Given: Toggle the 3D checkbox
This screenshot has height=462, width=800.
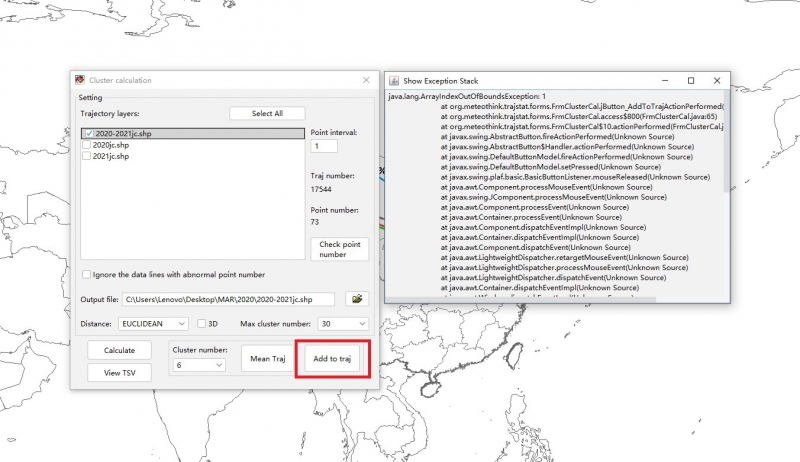Looking at the screenshot, I should (201, 324).
